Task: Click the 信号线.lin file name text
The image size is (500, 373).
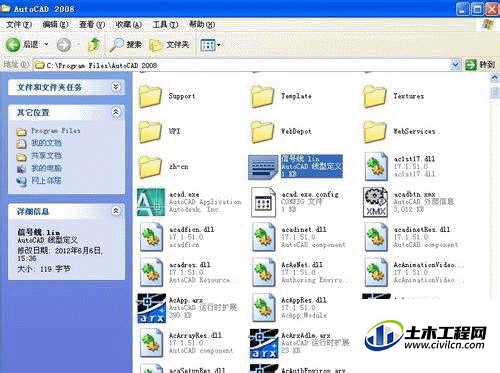Action: click(x=300, y=159)
